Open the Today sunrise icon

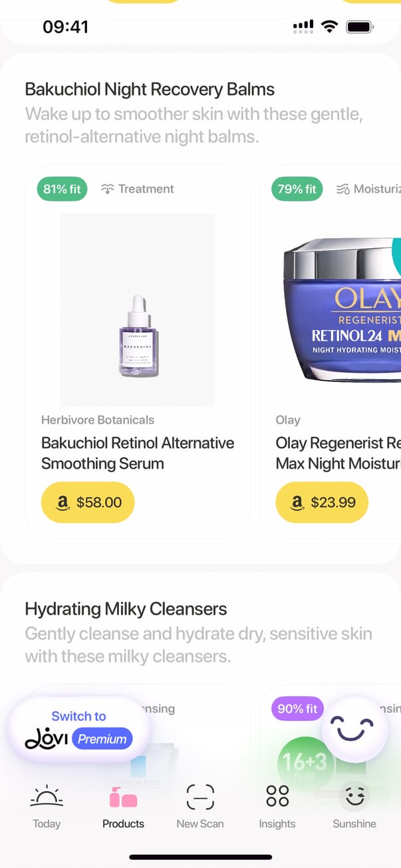point(47,796)
